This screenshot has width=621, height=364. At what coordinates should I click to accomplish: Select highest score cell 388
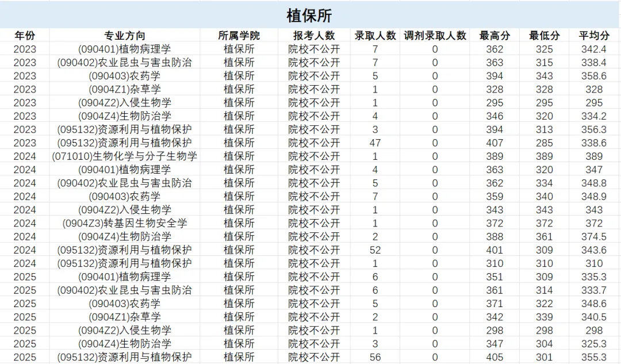[x=494, y=236]
